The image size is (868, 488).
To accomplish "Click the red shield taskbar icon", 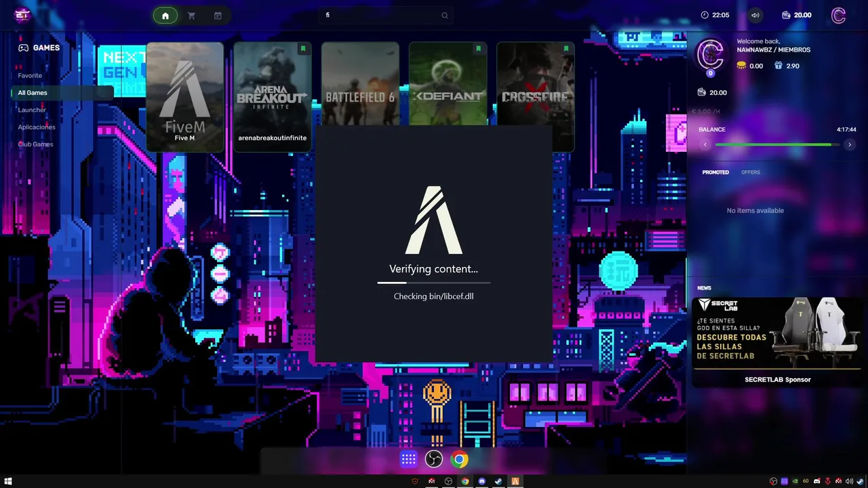I will (415, 481).
